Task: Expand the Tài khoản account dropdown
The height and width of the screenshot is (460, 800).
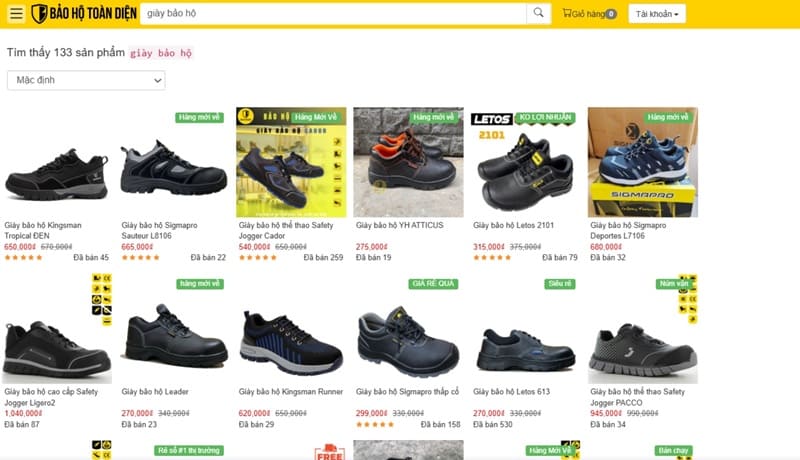Action: point(657,14)
